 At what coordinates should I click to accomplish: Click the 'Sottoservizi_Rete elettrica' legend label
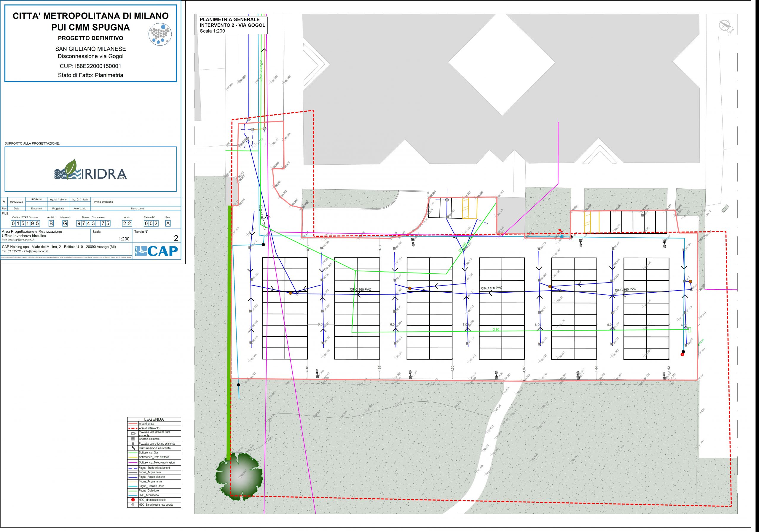(x=154, y=457)
